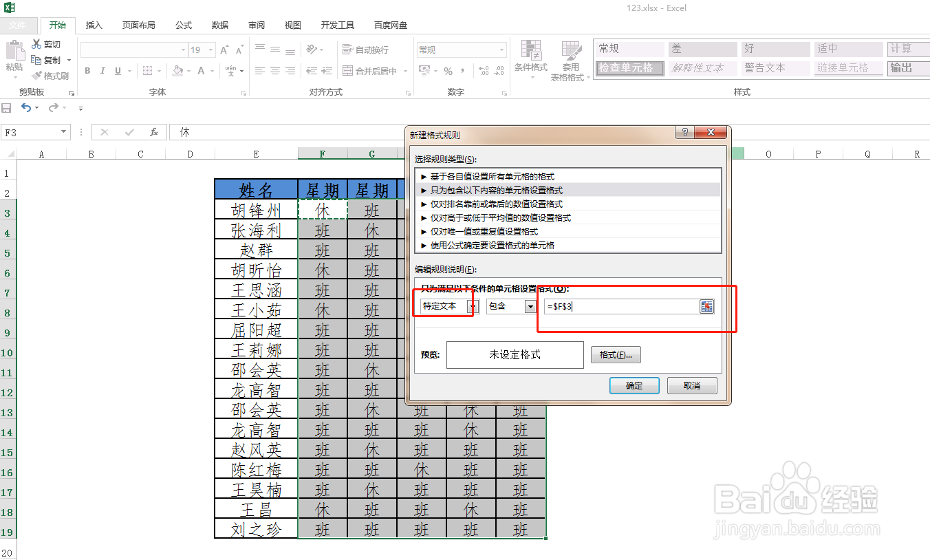The height and width of the screenshot is (560, 930).
Task: Apply the 好 (Good) cell style
Action: (775, 50)
